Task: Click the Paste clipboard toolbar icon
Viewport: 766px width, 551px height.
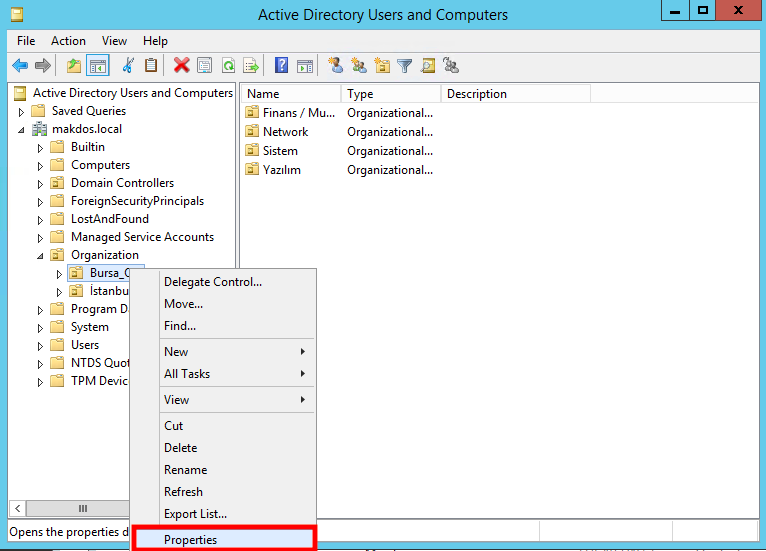Action: click(151, 65)
